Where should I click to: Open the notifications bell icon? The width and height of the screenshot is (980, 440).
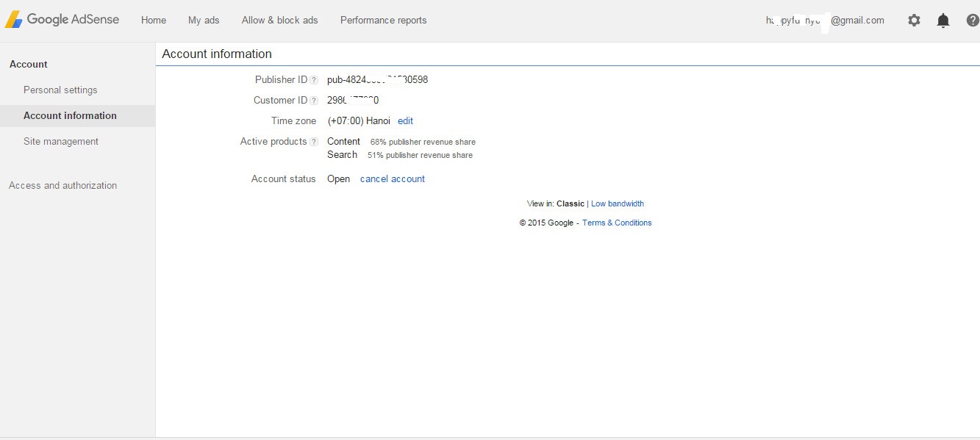pyautogui.click(x=943, y=21)
